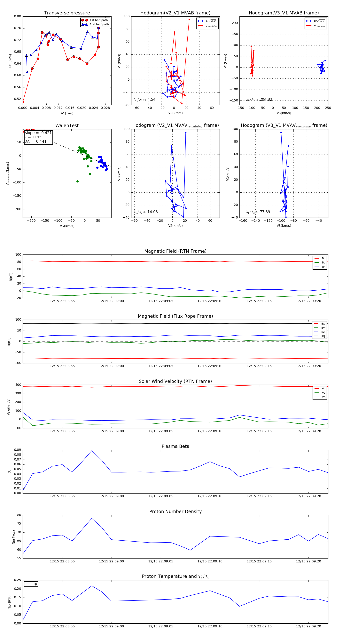Click '250' tick on V3_V1 MVAB hodogram x-axis
Screen dimensions: 351x644
coord(328,108)
